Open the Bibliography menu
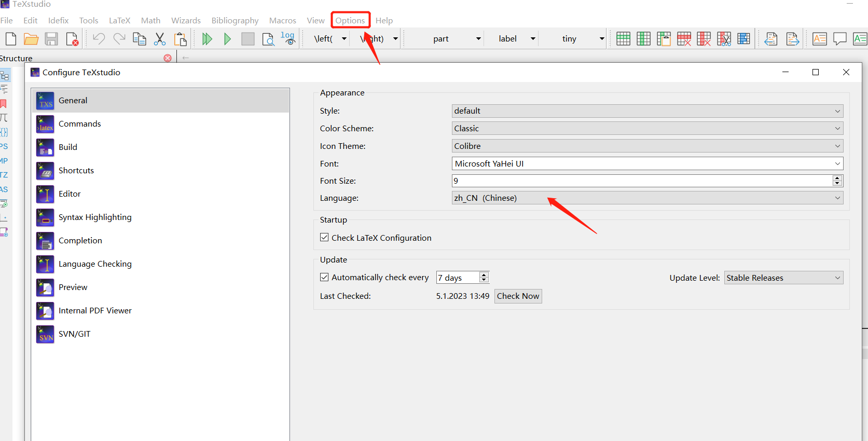This screenshot has width=868, height=441. click(x=235, y=21)
